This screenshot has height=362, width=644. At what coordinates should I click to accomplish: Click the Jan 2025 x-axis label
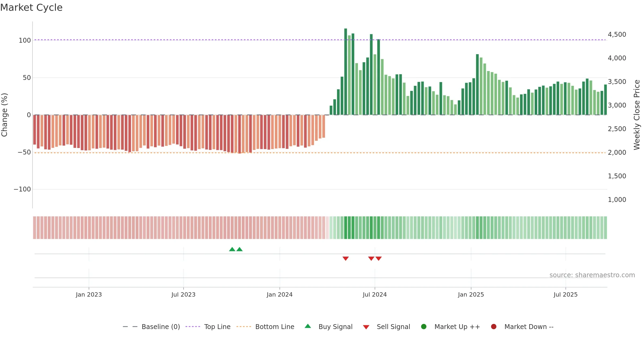point(471,295)
